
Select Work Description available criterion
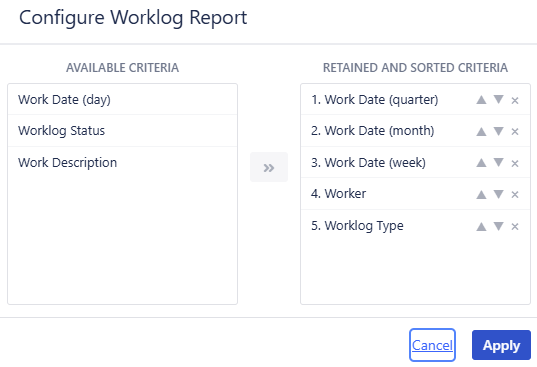click(122, 162)
